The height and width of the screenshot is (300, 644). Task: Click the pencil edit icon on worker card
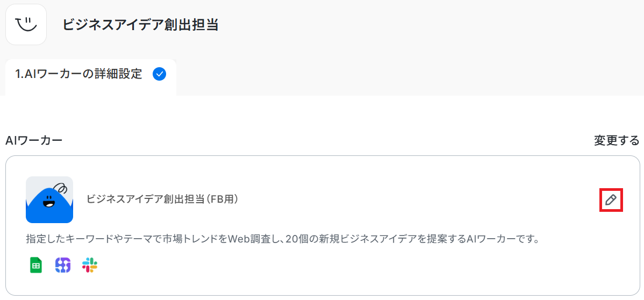click(x=611, y=200)
